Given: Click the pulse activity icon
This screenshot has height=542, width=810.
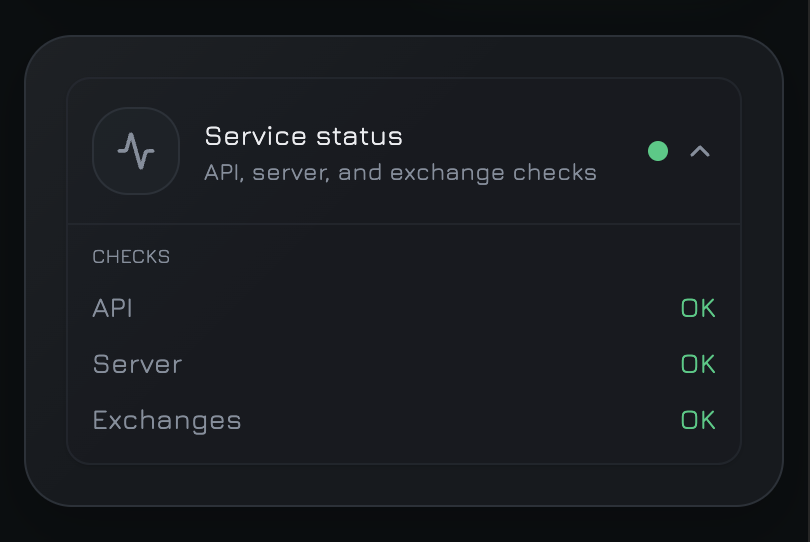Looking at the screenshot, I should [136, 151].
